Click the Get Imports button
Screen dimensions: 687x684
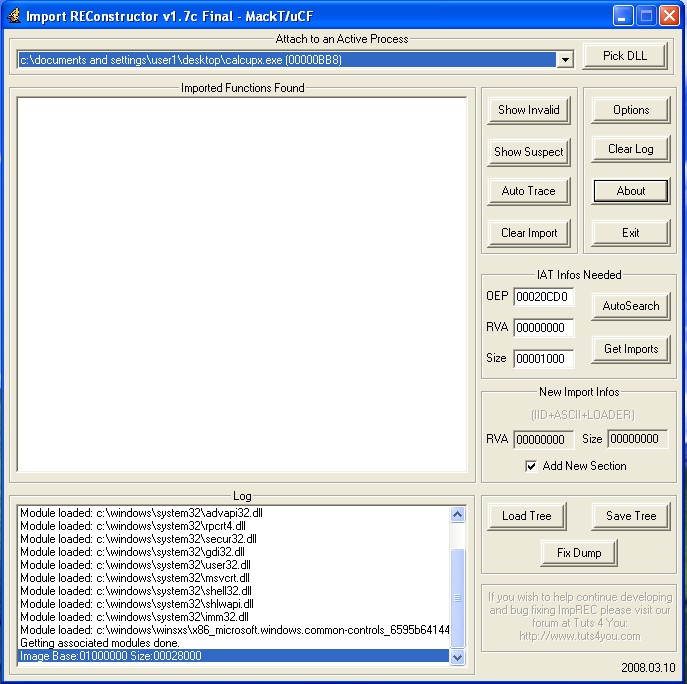coord(630,349)
